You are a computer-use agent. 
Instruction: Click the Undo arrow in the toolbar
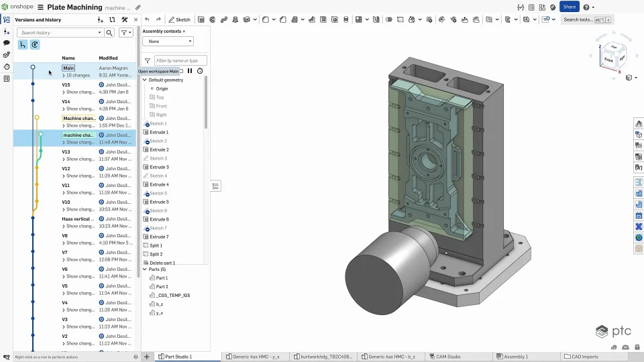pos(148,19)
